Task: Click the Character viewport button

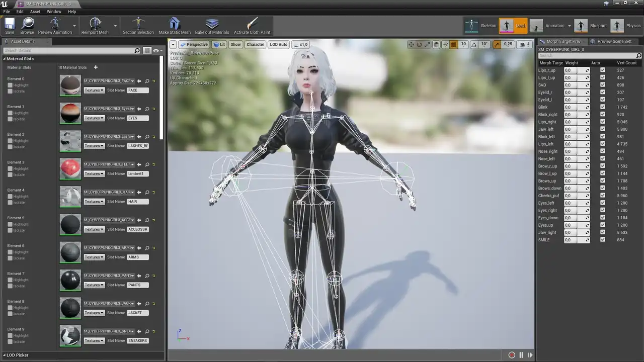Action: click(x=255, y=45)
